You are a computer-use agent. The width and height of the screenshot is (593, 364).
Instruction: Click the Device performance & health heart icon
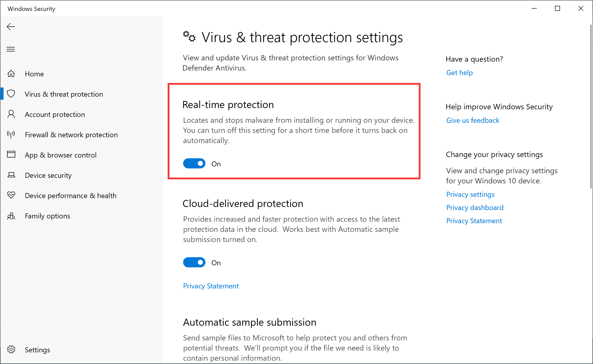tap(11, 195)
